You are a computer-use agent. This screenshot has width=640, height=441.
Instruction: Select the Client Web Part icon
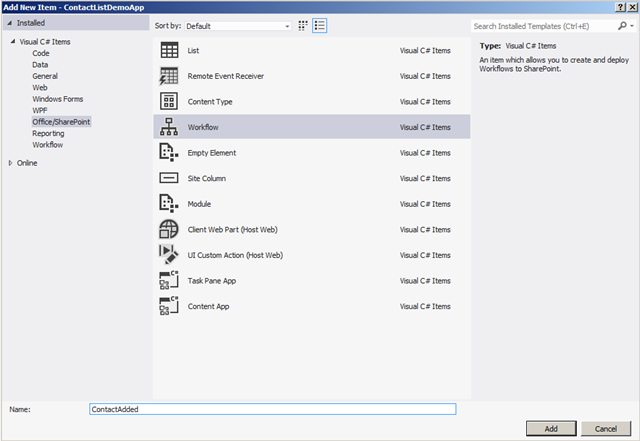(169, 229)
